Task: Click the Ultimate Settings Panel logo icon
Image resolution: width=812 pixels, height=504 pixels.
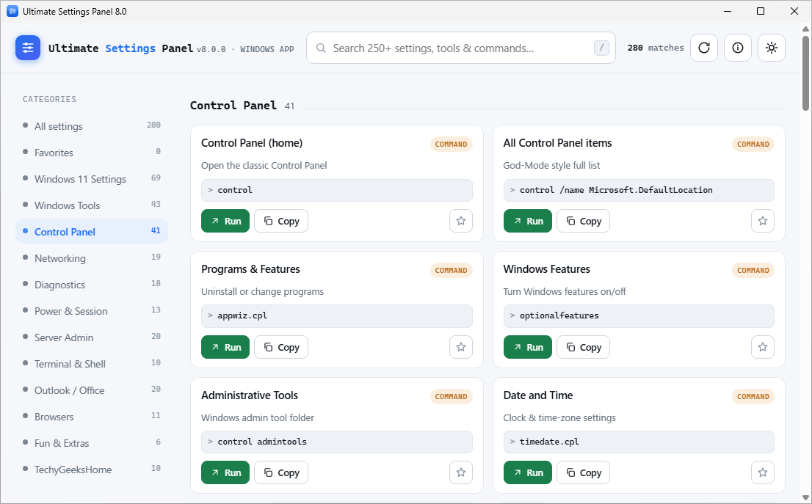Action: coord(28,48)
